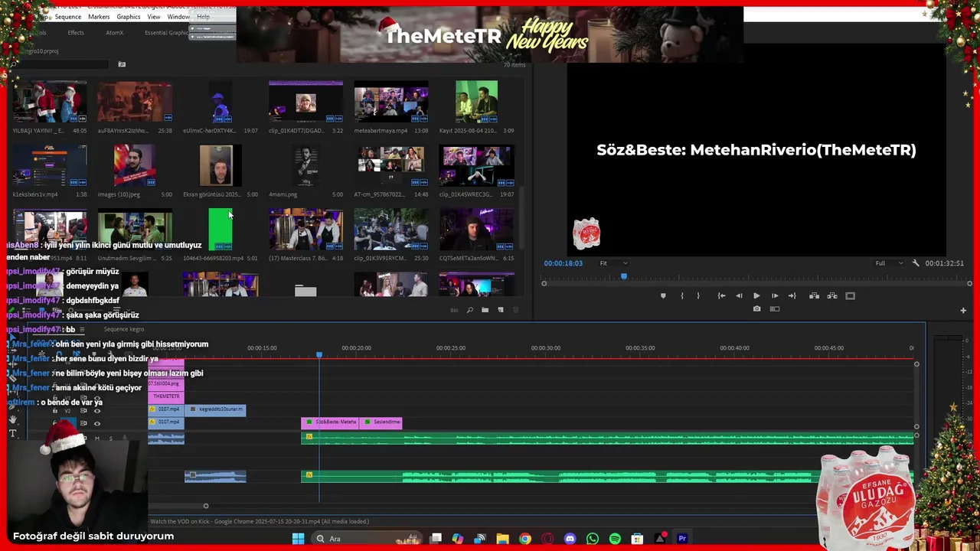980x551 pixels.
Task: Open Google Chrome from taskbar
Action: 524,539
